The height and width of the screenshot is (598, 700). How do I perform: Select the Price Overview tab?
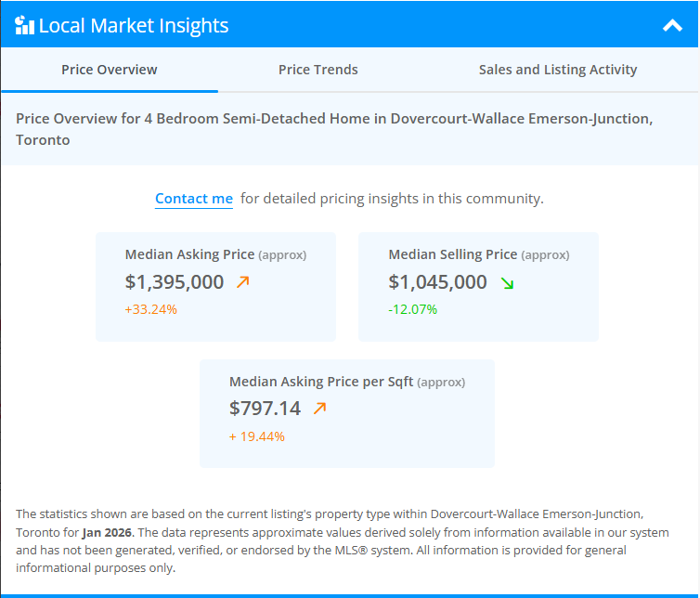click(x=110, y=70)
